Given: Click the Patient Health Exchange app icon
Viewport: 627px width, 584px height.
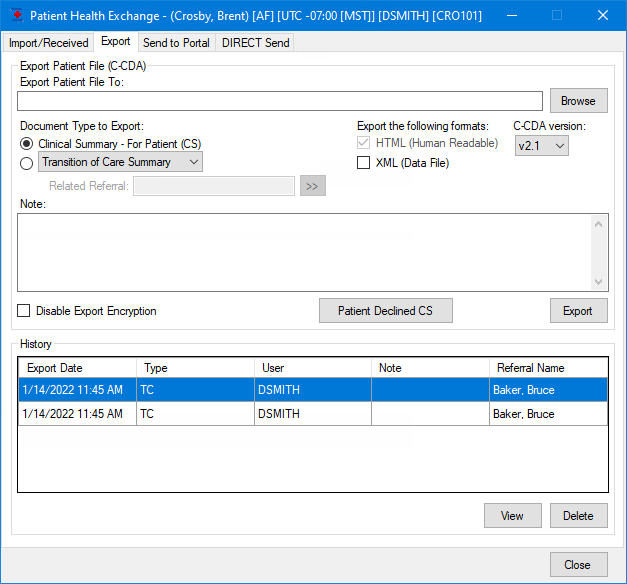Looking at the screenshot, I should pyautogui.click(x=15, y=16).
